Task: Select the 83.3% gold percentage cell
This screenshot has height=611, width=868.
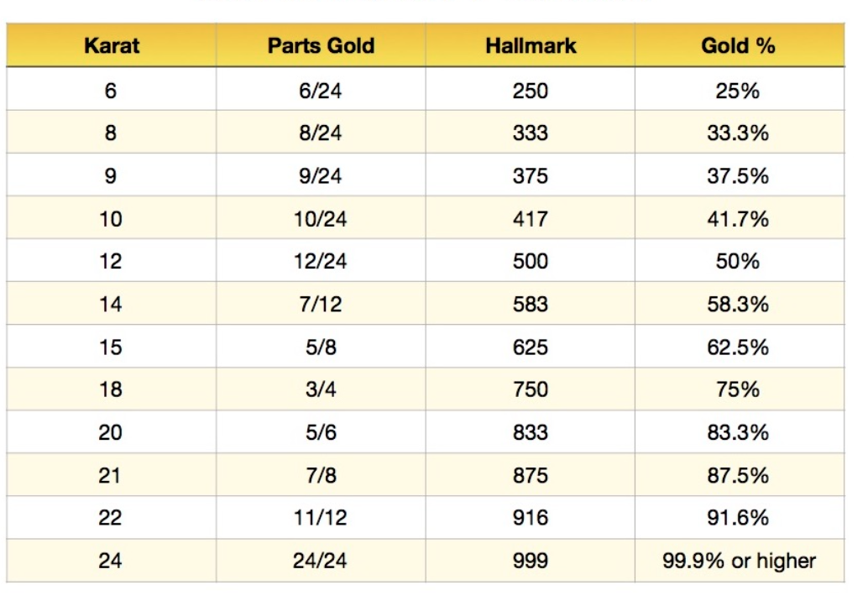Action: pyautogui.click(x=740, y=432)
